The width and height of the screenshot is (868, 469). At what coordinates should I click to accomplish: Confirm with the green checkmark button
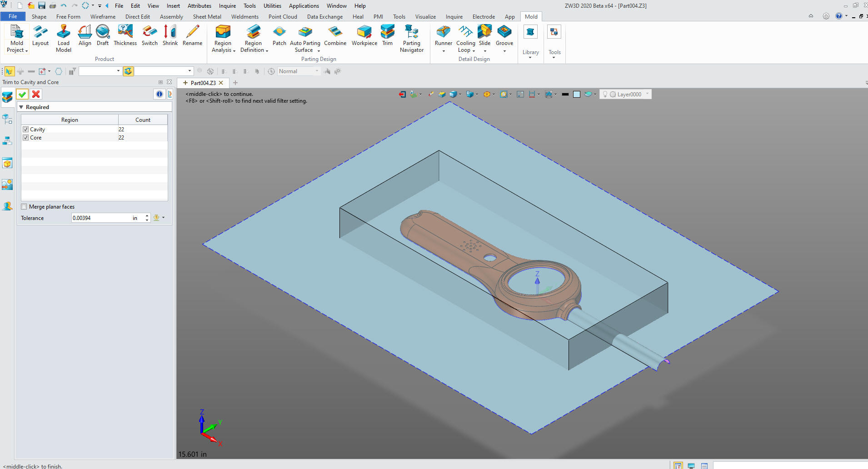pyautogui.click(x=22, y=94)
